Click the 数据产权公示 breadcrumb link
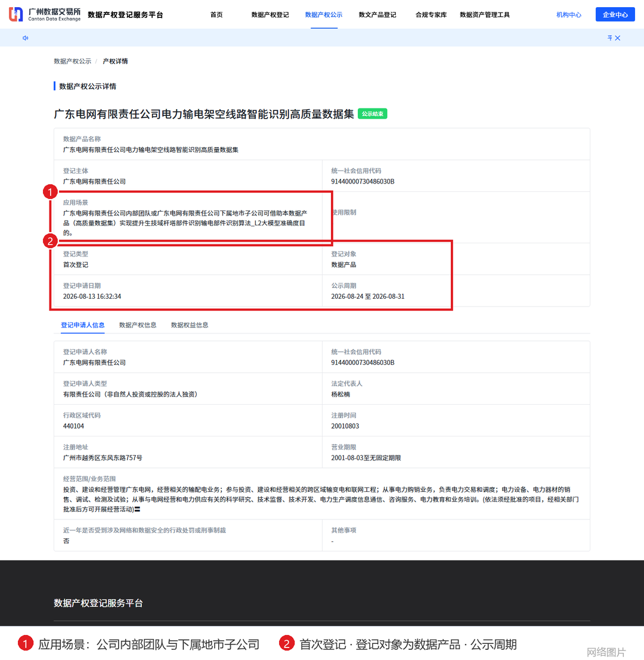Viewport: 644px width, 660px height. coord(72,61)
